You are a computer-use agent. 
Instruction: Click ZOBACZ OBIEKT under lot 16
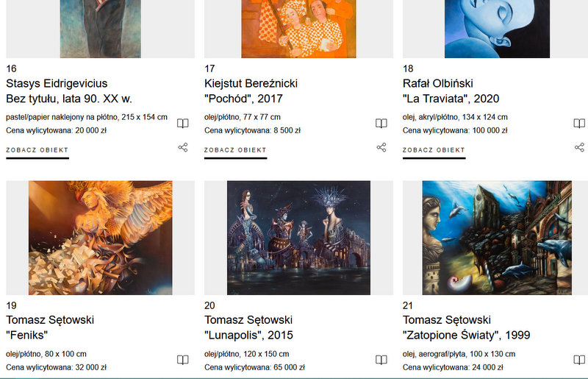click(37, 150)
